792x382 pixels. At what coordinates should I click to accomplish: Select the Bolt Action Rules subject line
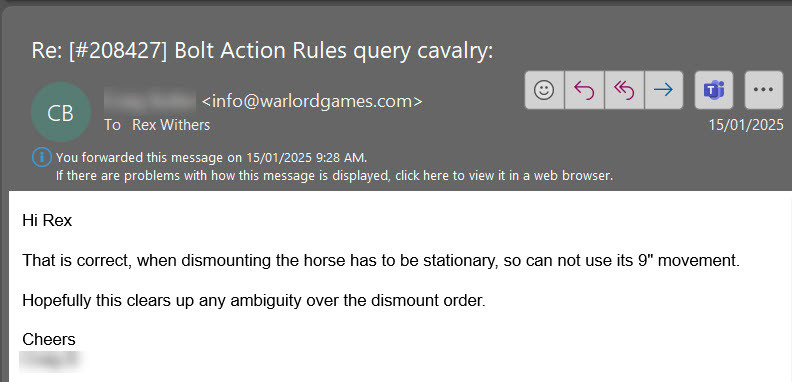click(262, 52)
